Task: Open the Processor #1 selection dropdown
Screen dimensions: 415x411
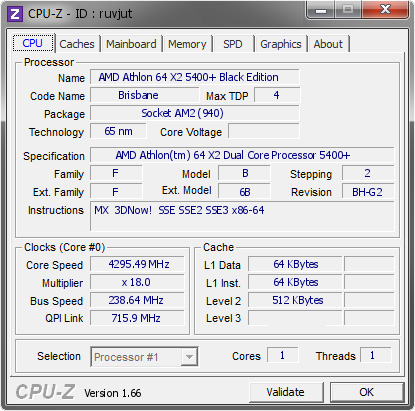Action: tap(144, 357)
